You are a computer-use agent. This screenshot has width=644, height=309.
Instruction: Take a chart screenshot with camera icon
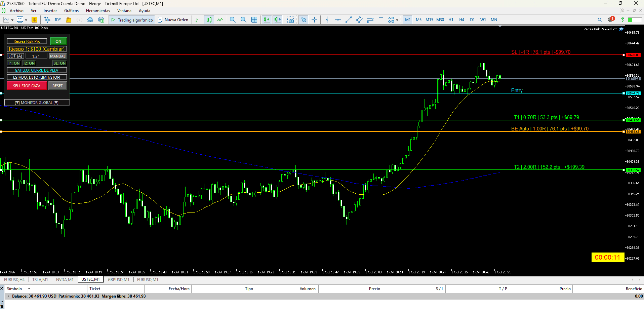[x=291, y=20]
